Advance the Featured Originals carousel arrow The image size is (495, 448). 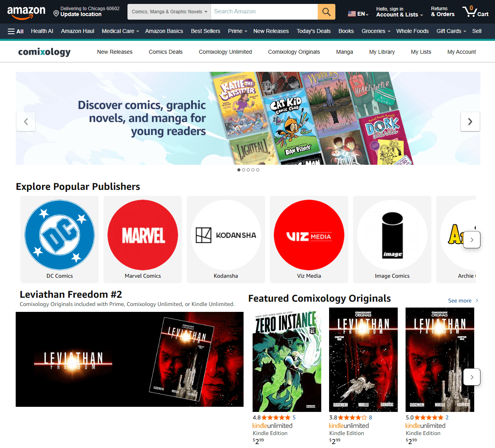coord(472,377)
